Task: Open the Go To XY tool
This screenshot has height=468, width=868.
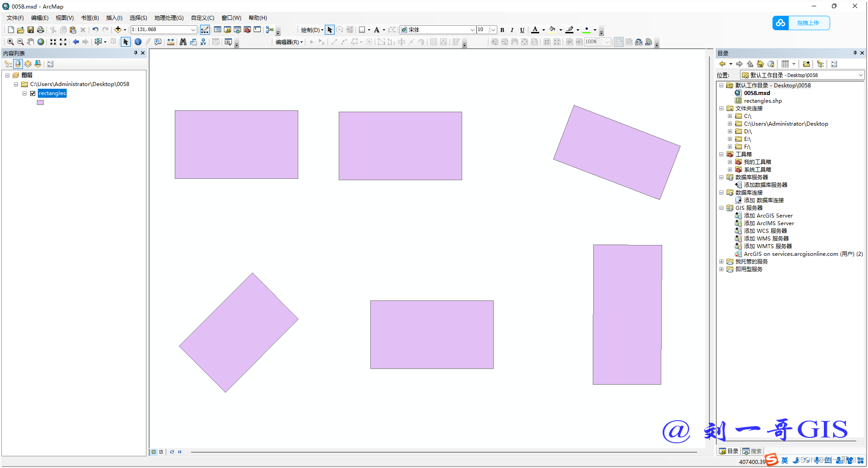Action: 203,42
